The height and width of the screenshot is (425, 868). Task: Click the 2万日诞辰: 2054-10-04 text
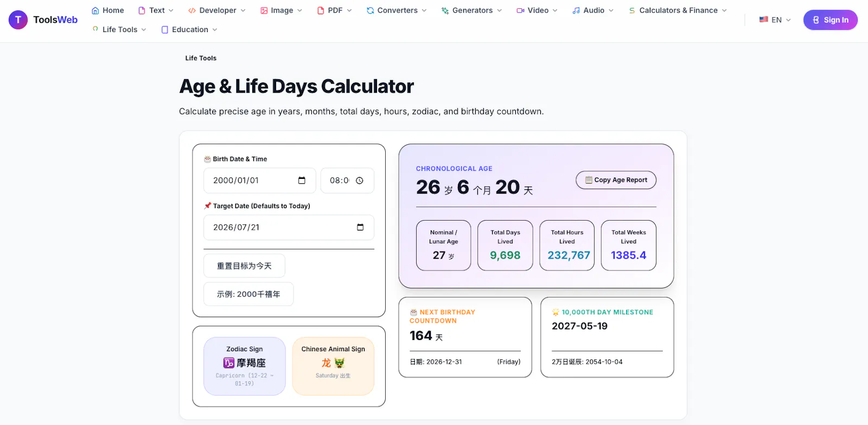point(587,362)
